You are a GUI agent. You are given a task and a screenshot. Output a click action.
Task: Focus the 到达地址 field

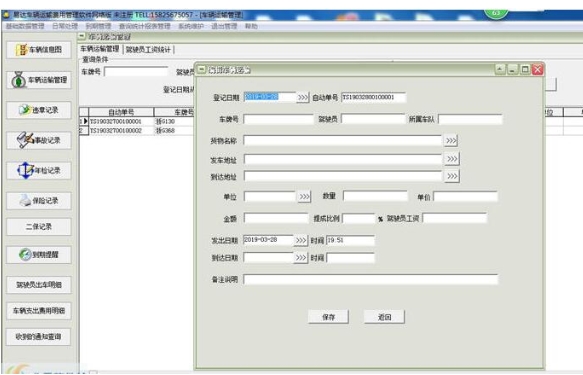point(343,176)
